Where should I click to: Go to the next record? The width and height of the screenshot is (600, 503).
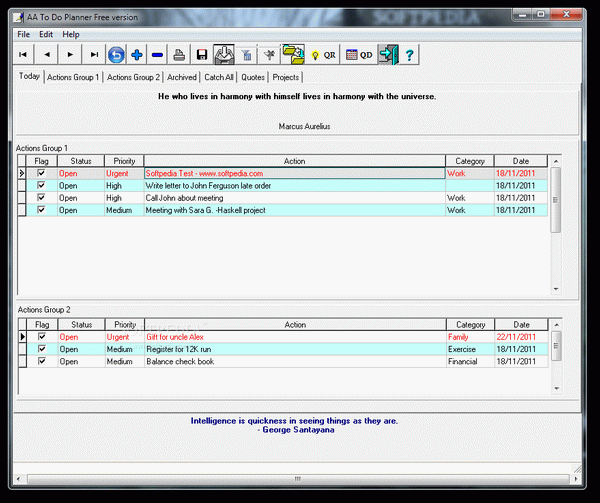tap(70, 55)
